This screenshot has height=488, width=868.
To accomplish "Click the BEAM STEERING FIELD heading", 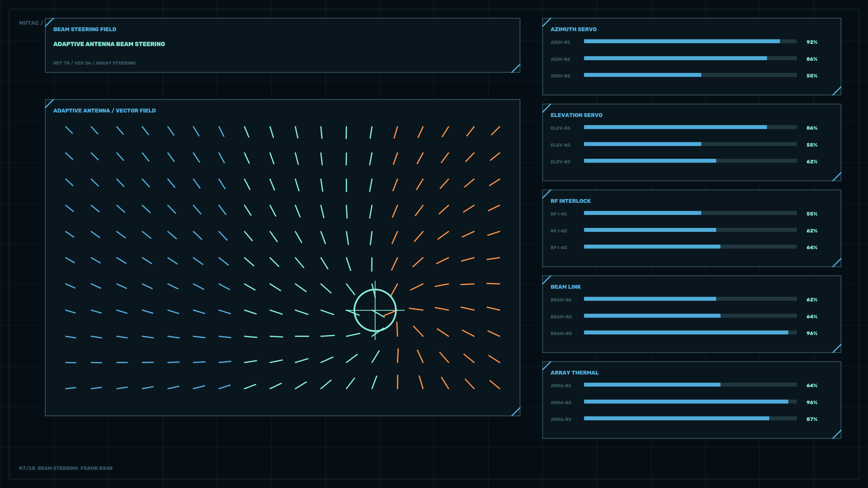I will tap(85, 29).
